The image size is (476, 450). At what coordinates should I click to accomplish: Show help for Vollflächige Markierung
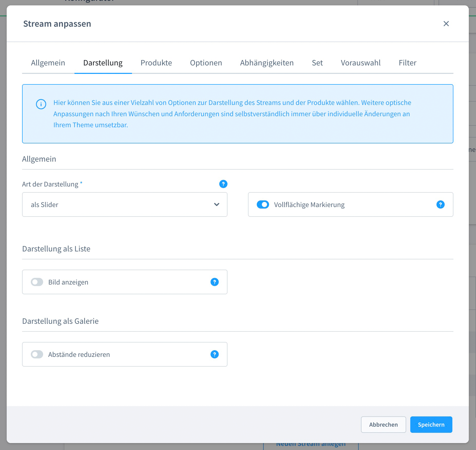tap(441, 204)
